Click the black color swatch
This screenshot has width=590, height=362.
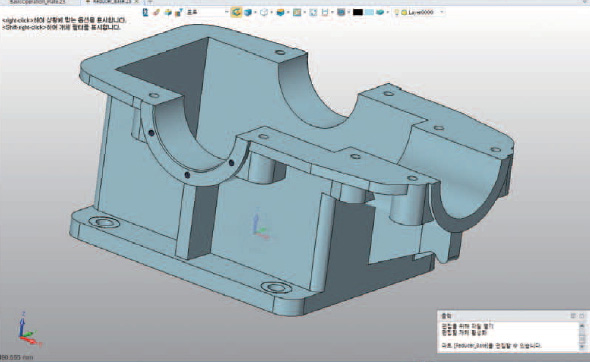click(x=357, y=12)
